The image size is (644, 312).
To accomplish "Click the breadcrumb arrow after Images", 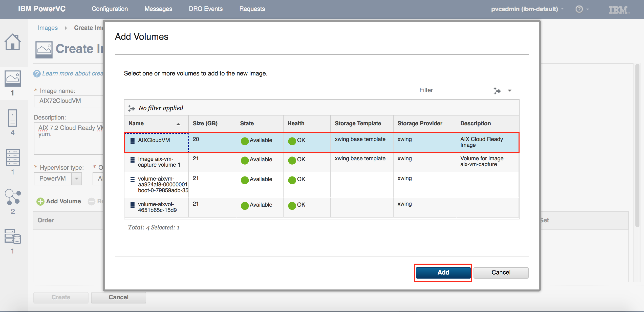I will click(x=66, y=28).
